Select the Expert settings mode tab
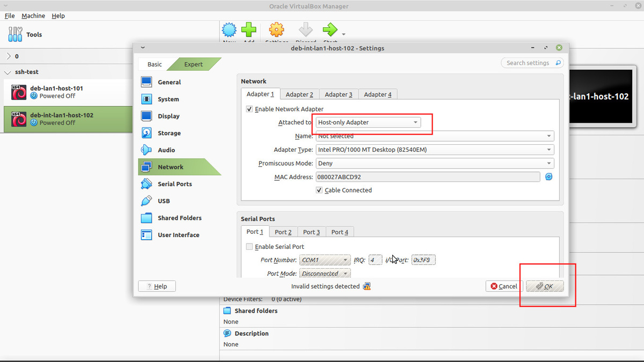 194,64
